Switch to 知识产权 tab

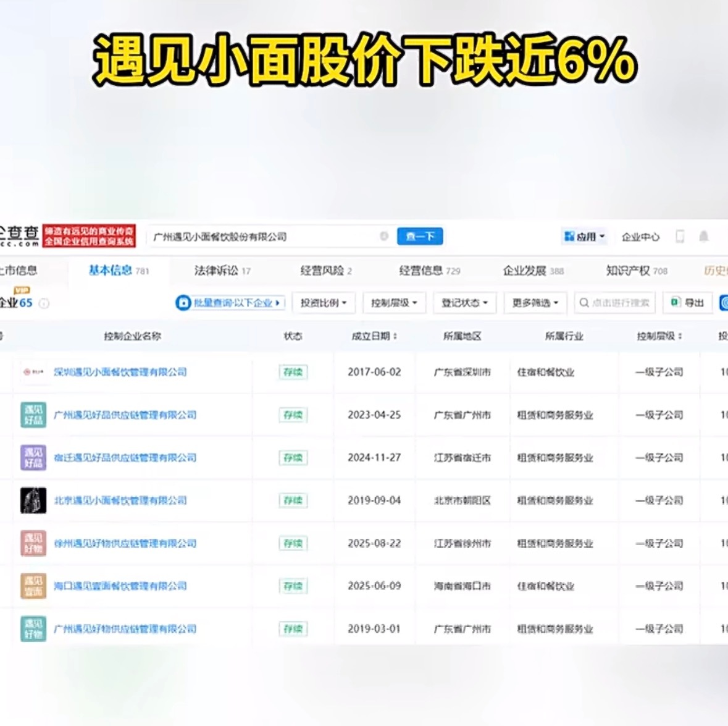tap(637, 271)
